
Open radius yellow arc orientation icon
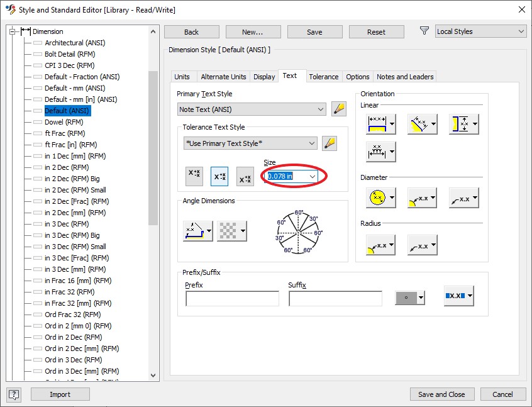pos(380,245)
